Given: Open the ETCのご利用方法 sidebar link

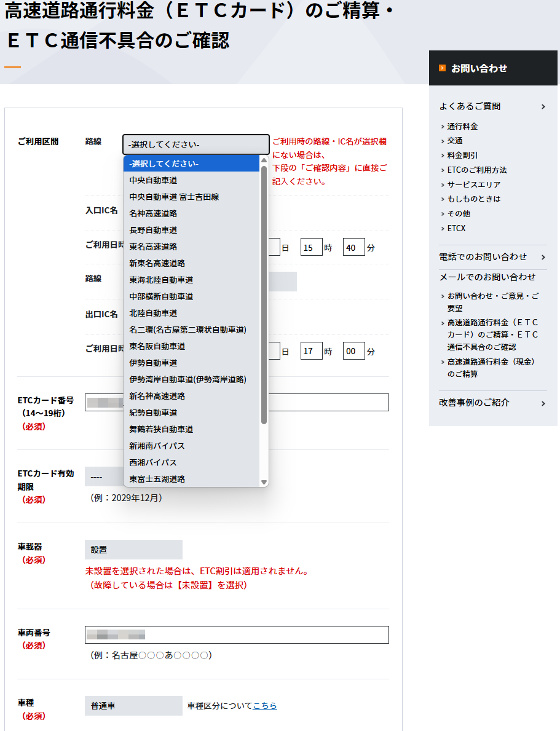Looking at the screenshot, I should click(477, 170).
